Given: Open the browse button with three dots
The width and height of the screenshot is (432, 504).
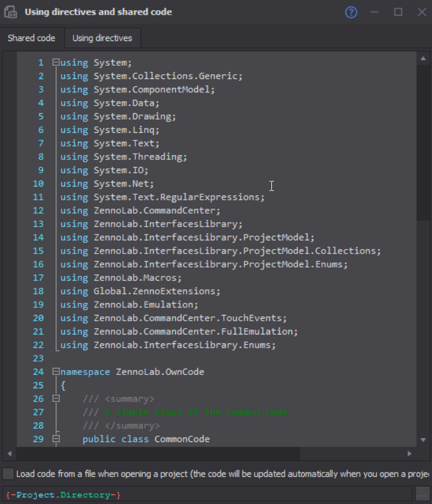Looking at the screenshot, I should tap(423, 495).
